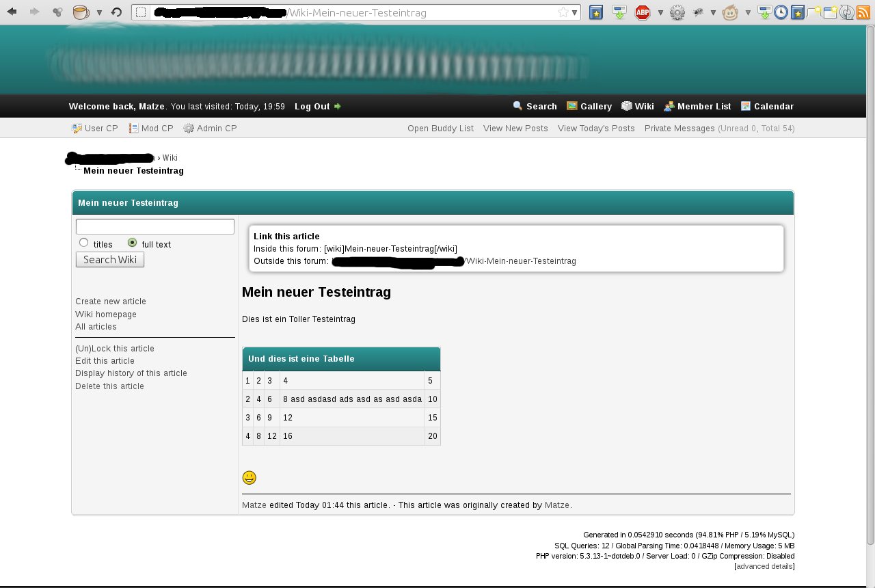The width and height of the screenshot is (875, 588).
Task: Click the clock history icon in toolbar
Action: click(x=781, y=12)
